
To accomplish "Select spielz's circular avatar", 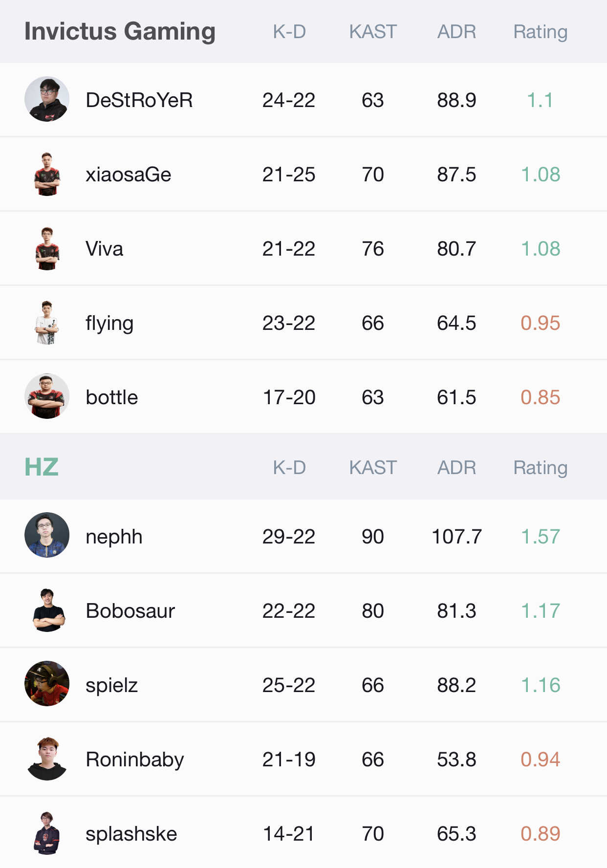I will pyautogui.click(x=47, y=684).
